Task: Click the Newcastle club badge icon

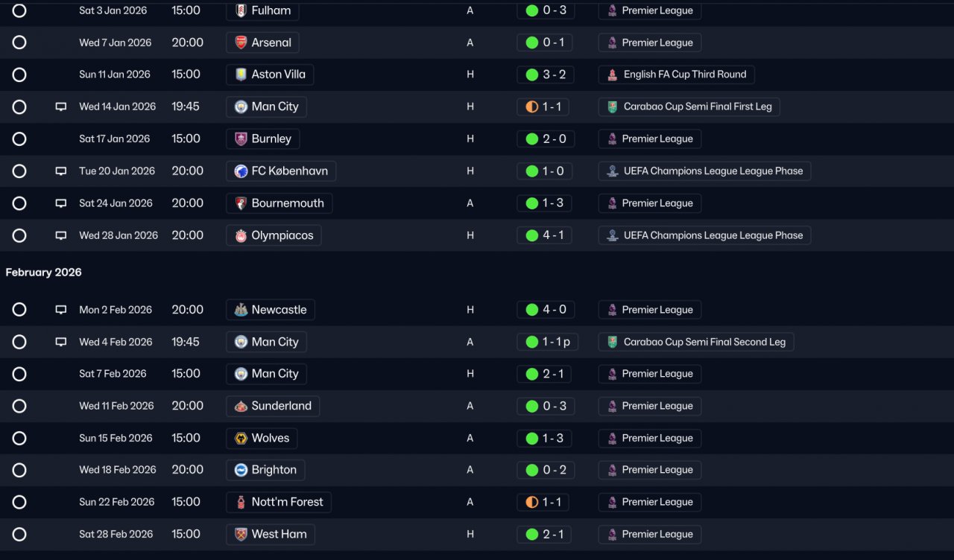Action: (241, 310)
